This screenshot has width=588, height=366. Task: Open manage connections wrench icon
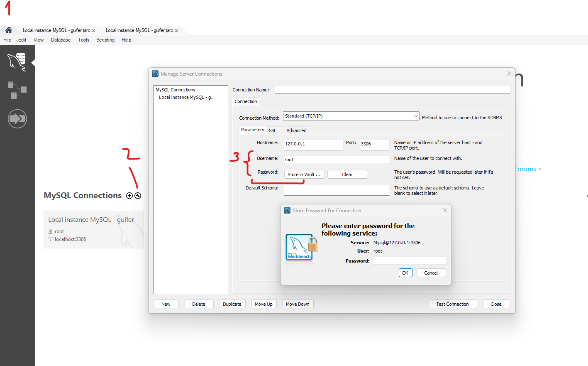coord(138,196)
